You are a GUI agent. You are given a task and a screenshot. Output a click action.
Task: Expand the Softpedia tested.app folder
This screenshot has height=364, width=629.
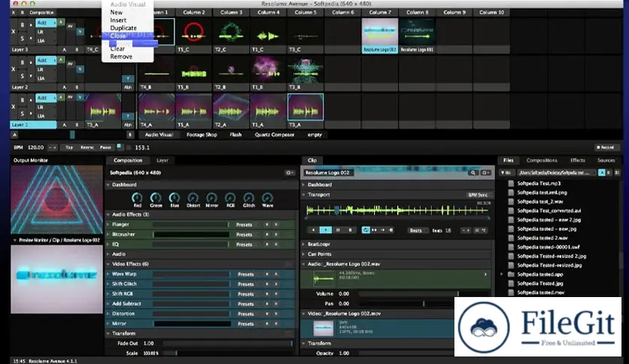[501, 275]
